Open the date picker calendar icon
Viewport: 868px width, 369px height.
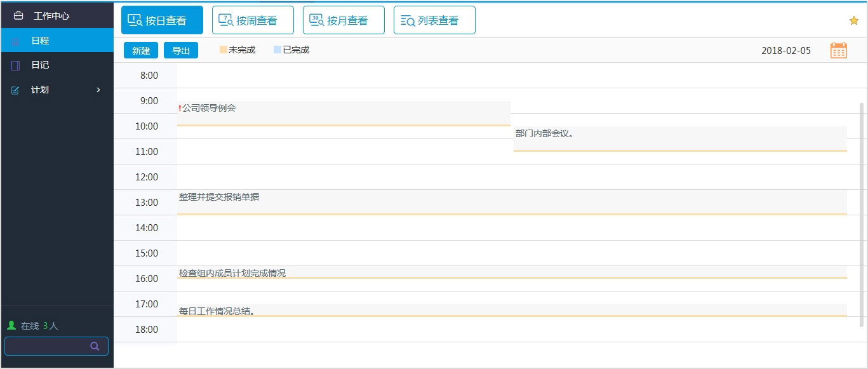point(838,50)
